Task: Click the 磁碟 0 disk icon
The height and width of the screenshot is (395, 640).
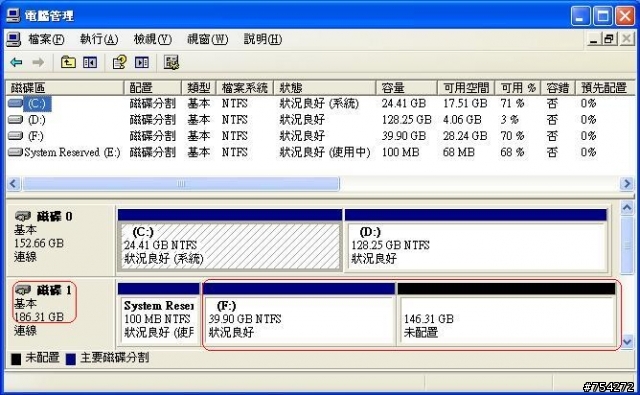Action: coord(23,216)
